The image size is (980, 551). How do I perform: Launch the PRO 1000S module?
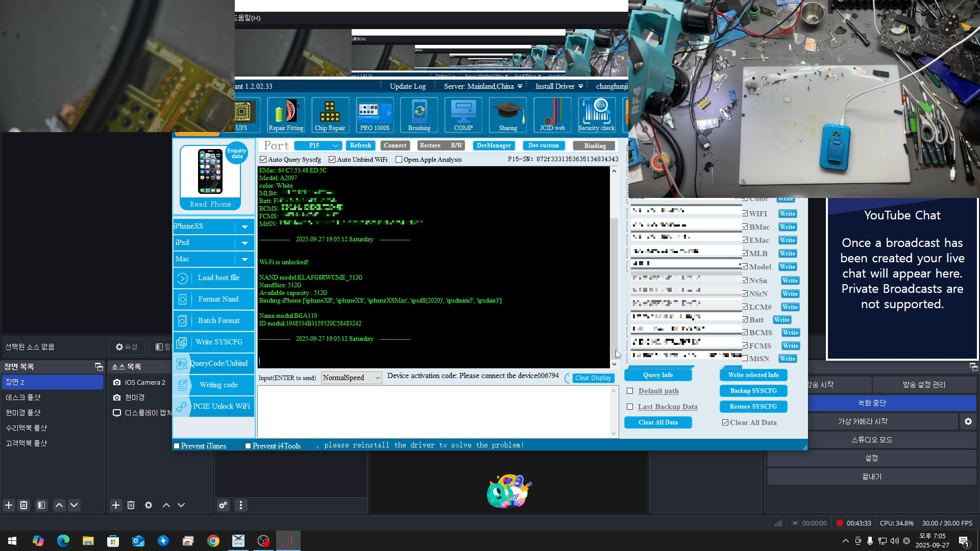click(375, 115)
